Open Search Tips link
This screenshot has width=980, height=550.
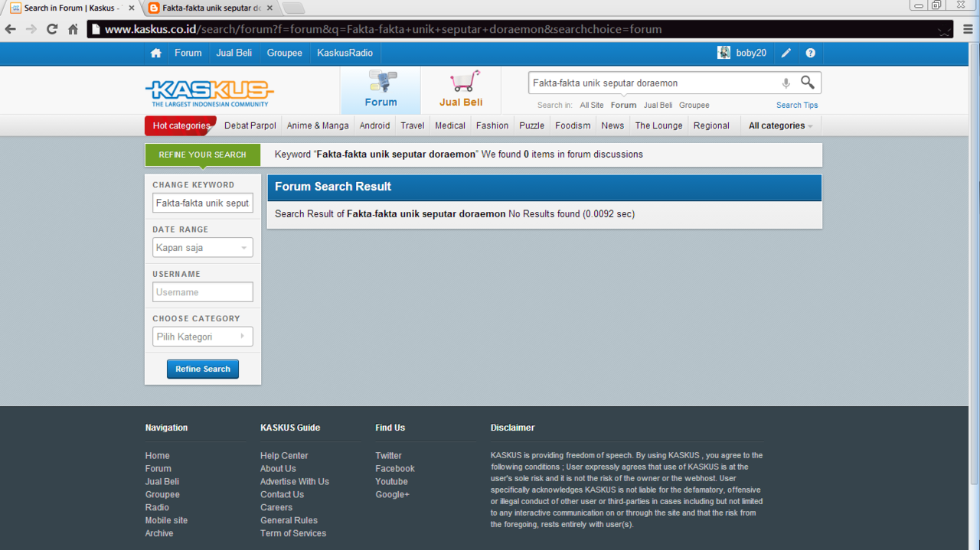tap(797, 106)
